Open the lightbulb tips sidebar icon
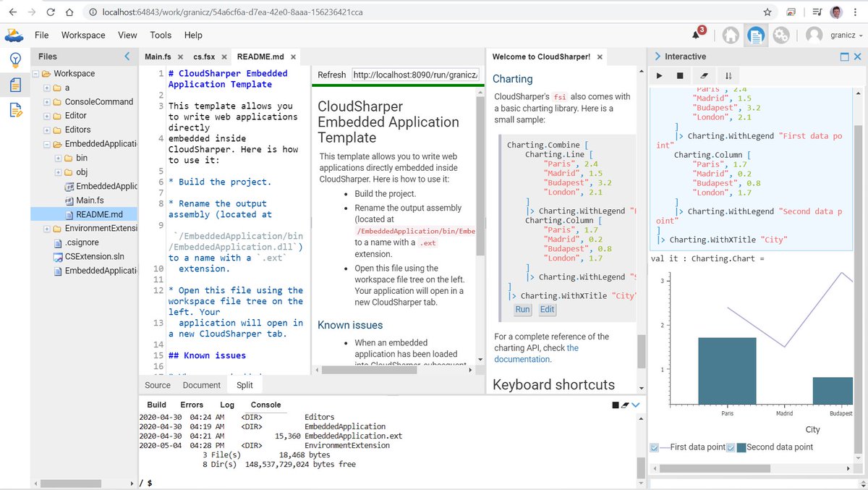Viewport: 868px width, 490px height. (15, 59)
